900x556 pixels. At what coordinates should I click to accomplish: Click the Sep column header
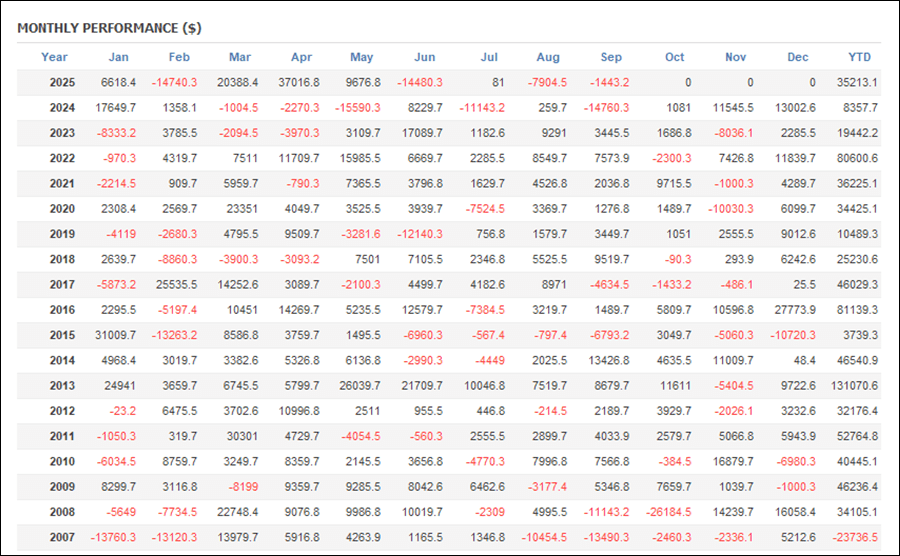[611, 57]
